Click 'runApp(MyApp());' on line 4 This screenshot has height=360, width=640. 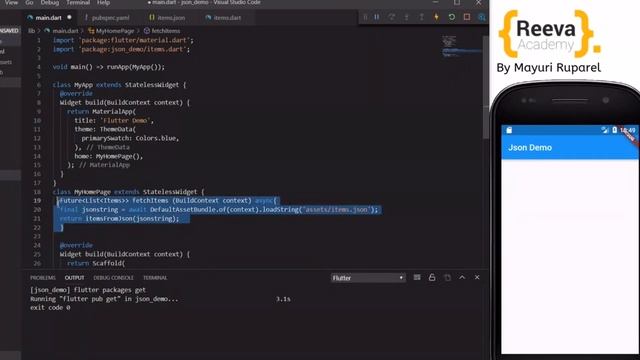[136, 67]
